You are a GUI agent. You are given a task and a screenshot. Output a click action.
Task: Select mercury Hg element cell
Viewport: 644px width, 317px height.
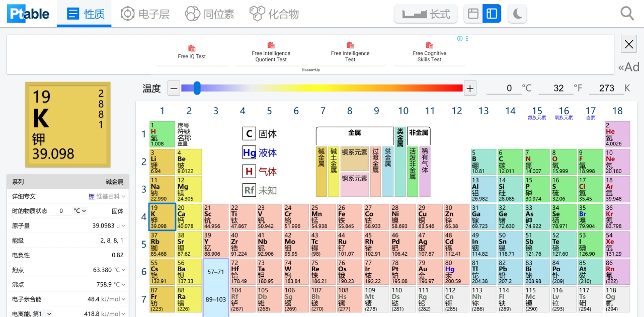(456, 271)
